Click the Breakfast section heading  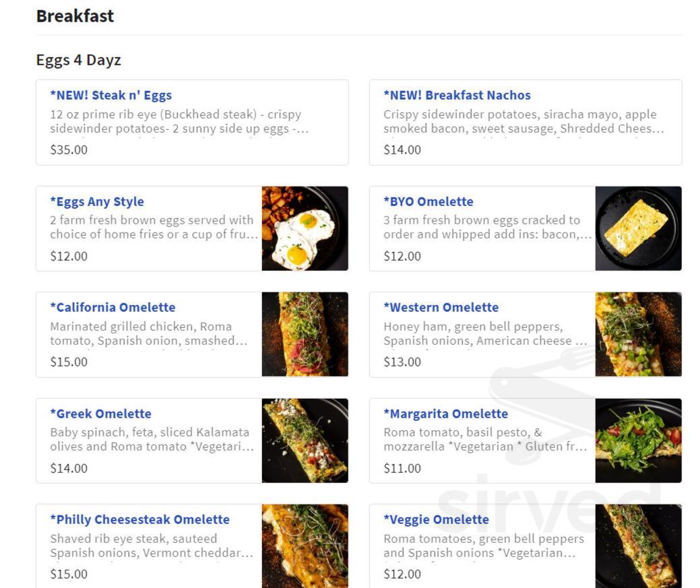[x=75, y=16]
